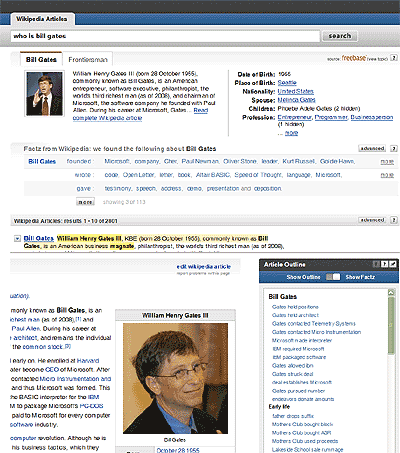Show more facts for wrote row
Viewport: 400px width, 453px height.
click(x=387, y=175)
